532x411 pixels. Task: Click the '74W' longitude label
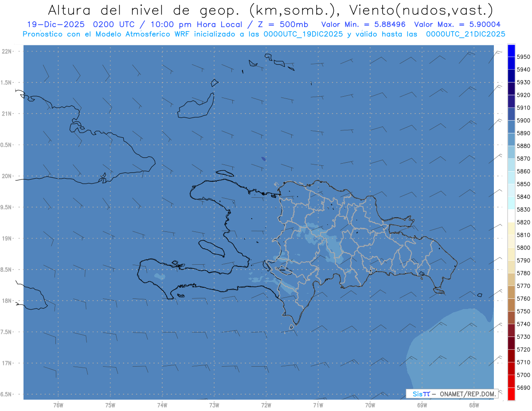point(162,405)
